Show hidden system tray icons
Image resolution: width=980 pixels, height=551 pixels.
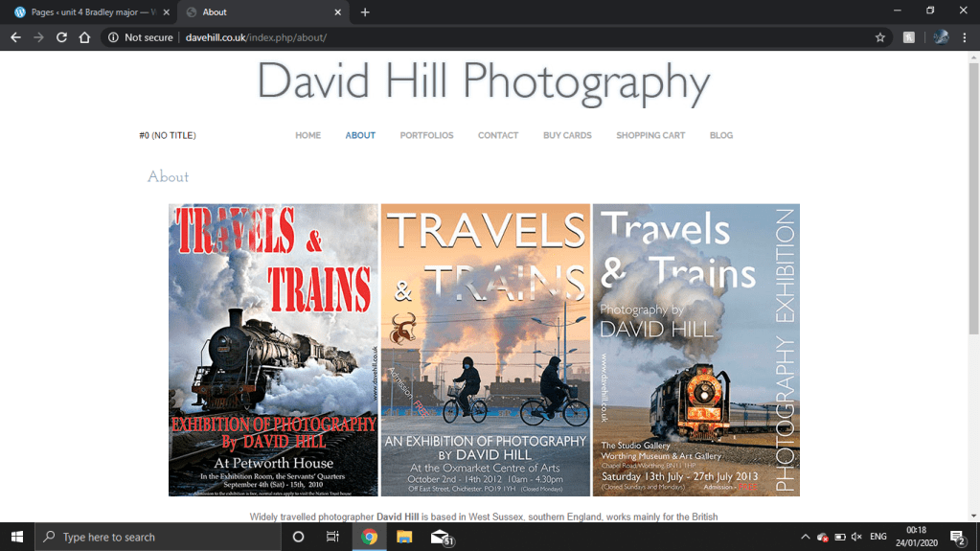tap(805, 538)
